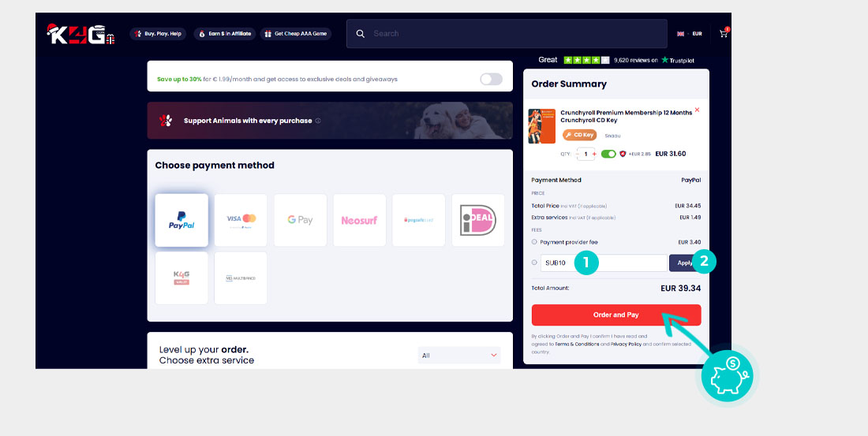Image resolution: width=868 pixels, height=436 pixels.
Task: Click the EUR 1.49 extra services value
Action: click(x=690, y=218)
